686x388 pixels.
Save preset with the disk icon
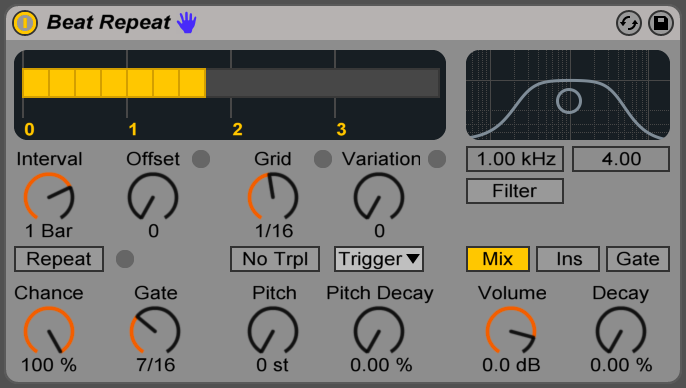tap(661, 23)
